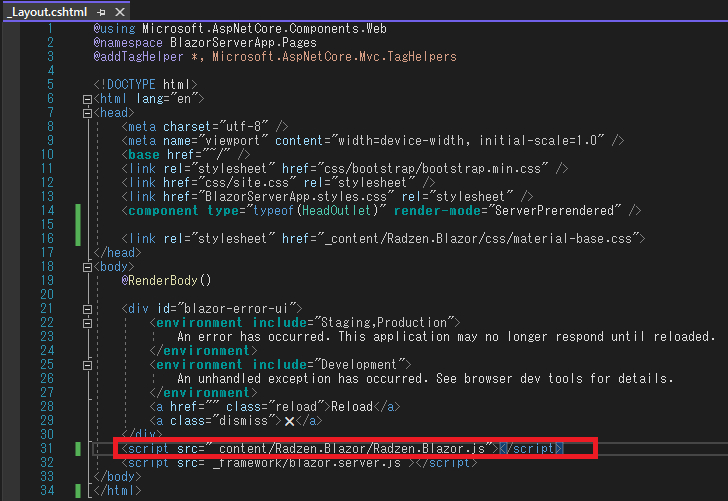This screenshot has width=728, height=501.
Task: Click the closing </environment> tag on line 27
Action: (x=203, y=393)
